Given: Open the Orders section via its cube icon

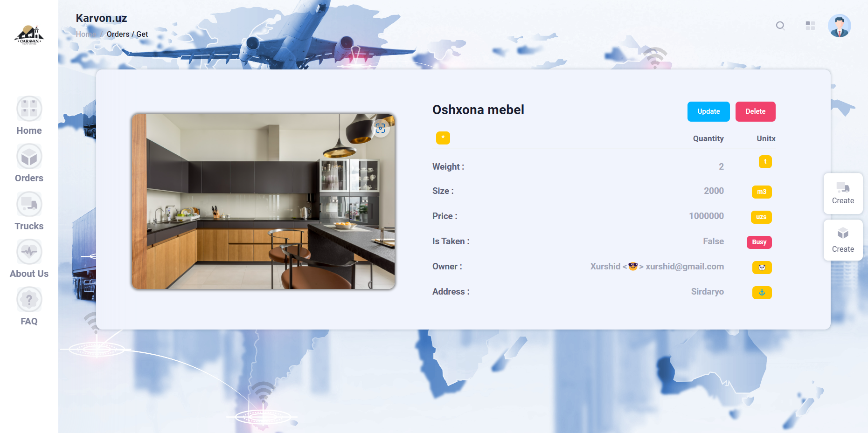Looking at the screenshot, I should point(29,156).
